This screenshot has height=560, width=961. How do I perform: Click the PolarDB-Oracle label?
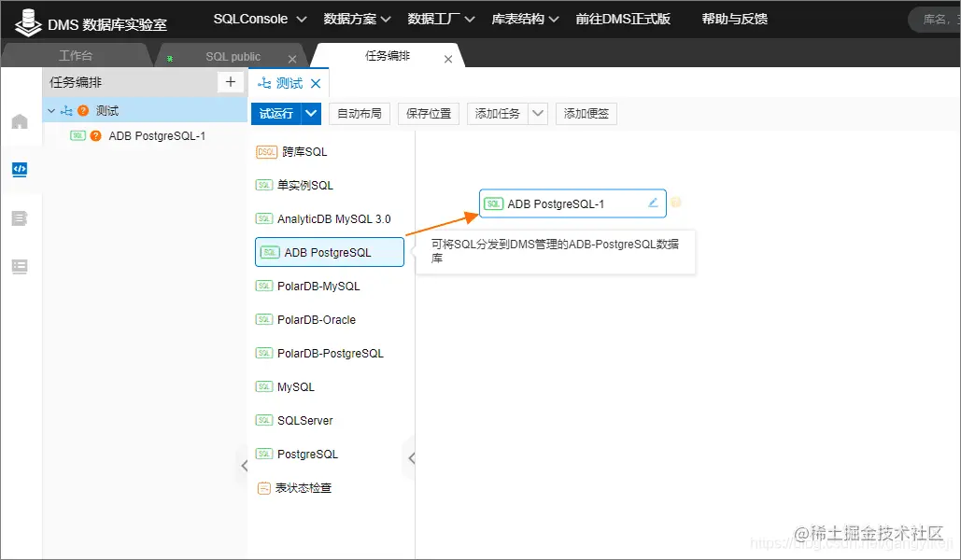tap(317, 320)
